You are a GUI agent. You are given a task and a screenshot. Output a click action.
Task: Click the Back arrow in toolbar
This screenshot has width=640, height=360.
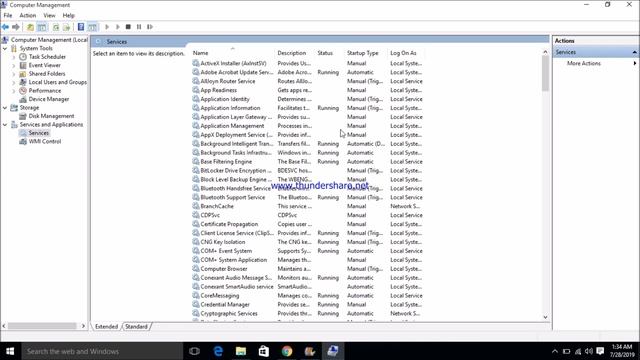[x=5, y=27]
